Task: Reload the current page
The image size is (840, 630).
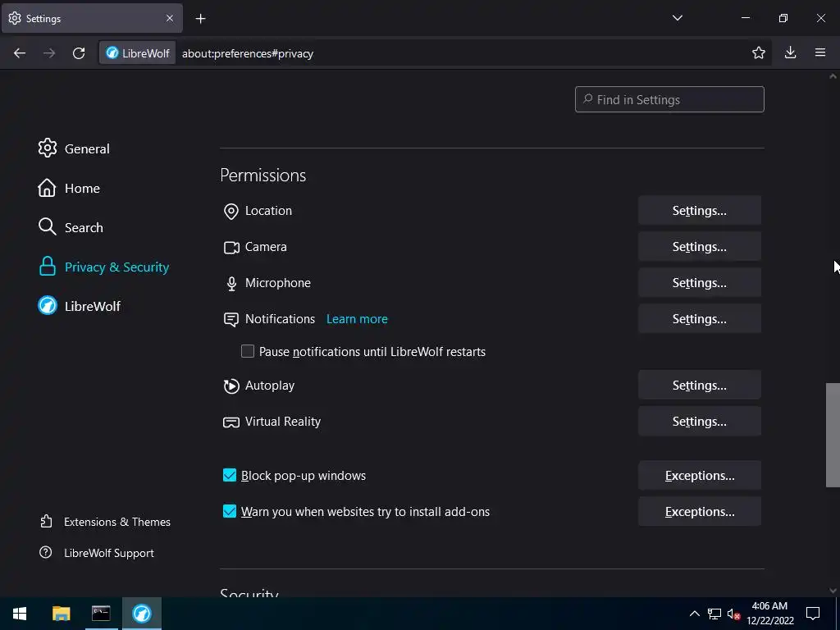Action: coord(79,53)
